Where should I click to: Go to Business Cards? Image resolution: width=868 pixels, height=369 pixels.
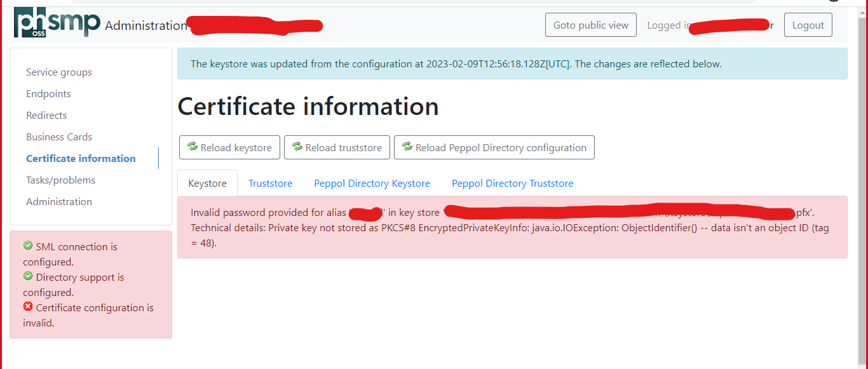coord(59,137)
